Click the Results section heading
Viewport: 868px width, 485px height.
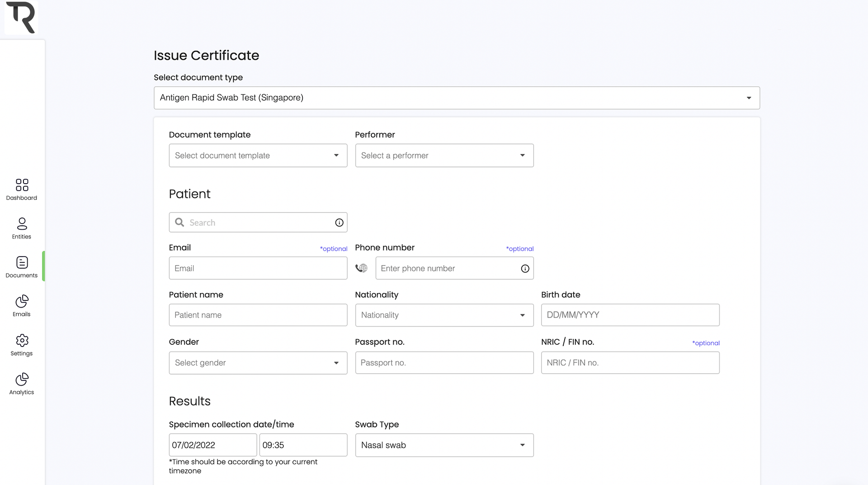[x=190, y=401]
